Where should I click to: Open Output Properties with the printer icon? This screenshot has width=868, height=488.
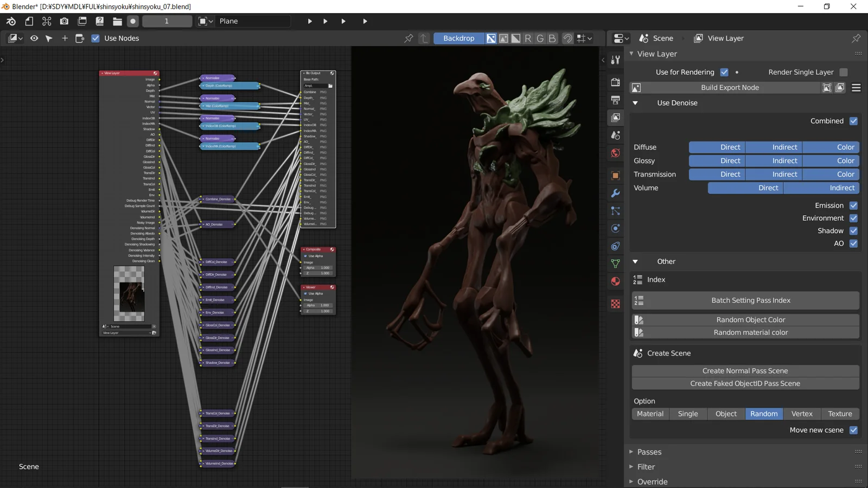[615, 100]
